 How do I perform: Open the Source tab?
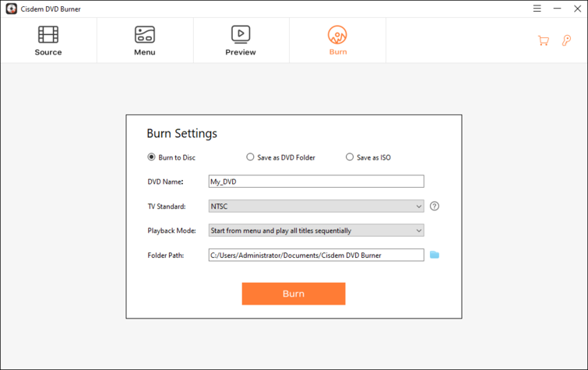[x=48, y=41]
